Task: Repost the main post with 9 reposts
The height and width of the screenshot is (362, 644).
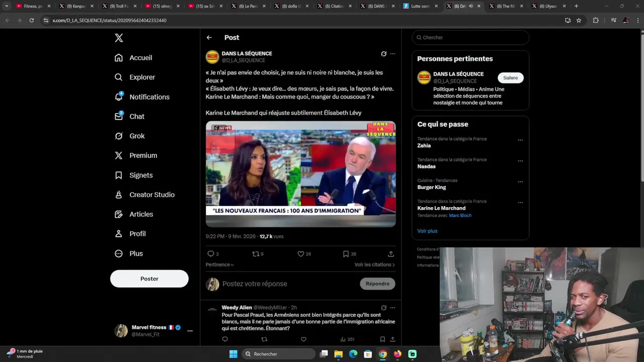Action: (258, 254)
